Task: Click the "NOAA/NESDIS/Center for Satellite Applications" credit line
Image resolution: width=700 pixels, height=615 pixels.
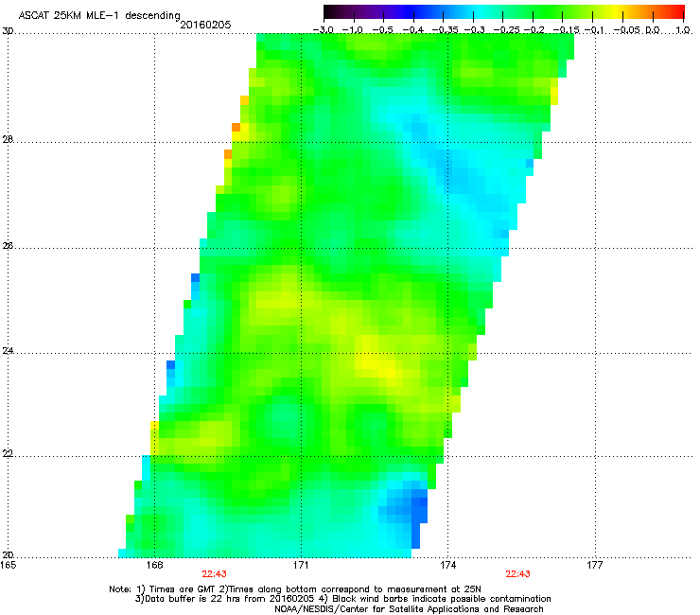Action: (409, 609)
